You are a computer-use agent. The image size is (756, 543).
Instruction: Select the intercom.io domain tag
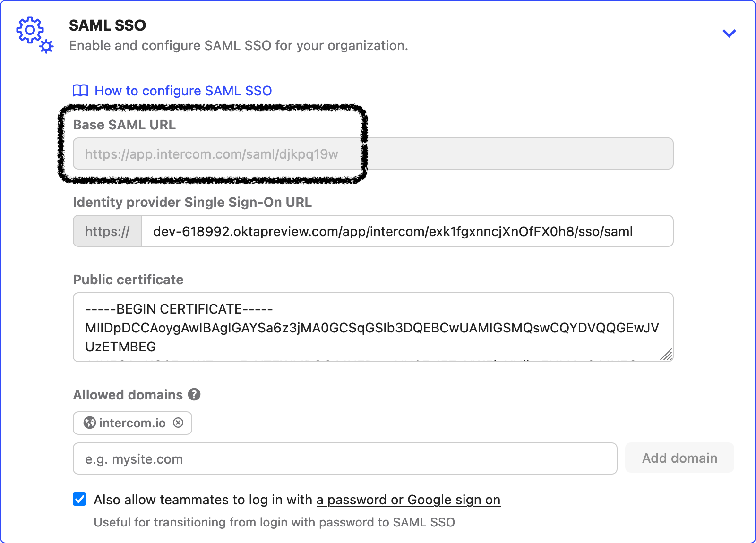(x=132, y=423)
